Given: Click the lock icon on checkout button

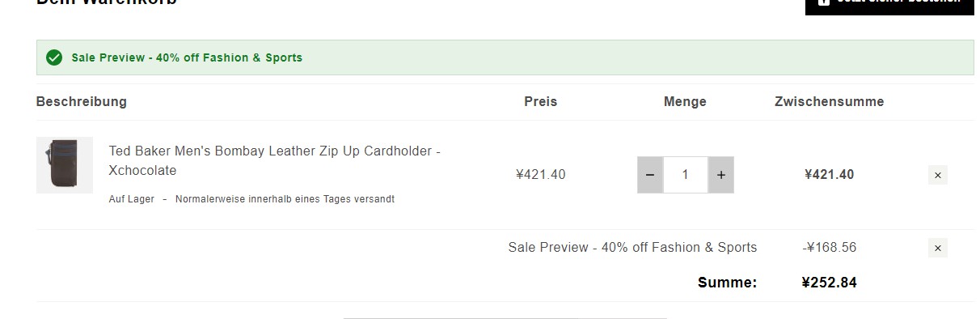Looking at the screenshot, I should point(823,2).
